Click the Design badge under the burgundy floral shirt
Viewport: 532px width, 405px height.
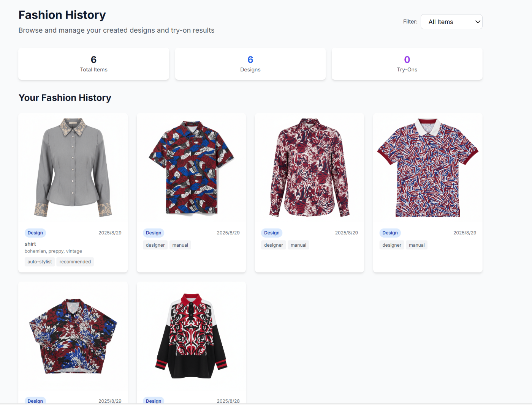(x=272, y=233)
